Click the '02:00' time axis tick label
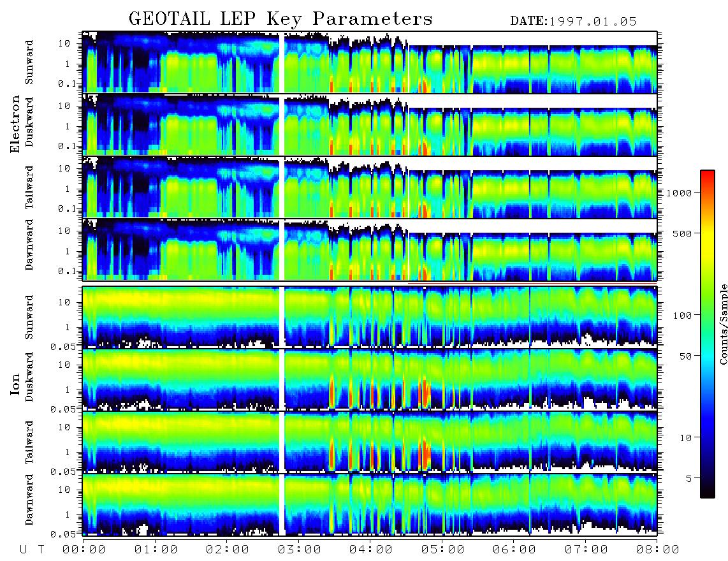Viewport: 728px width, 561px height. 228,550
